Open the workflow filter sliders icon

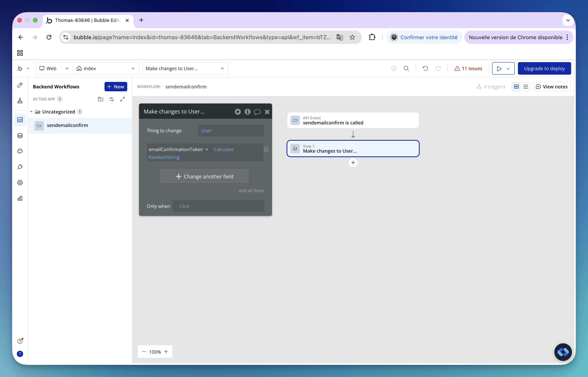[112, 99]
